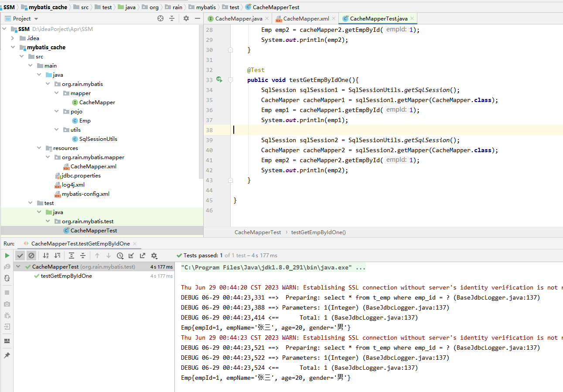Collapse the mybatis_cache module arrow

point(13,48)
